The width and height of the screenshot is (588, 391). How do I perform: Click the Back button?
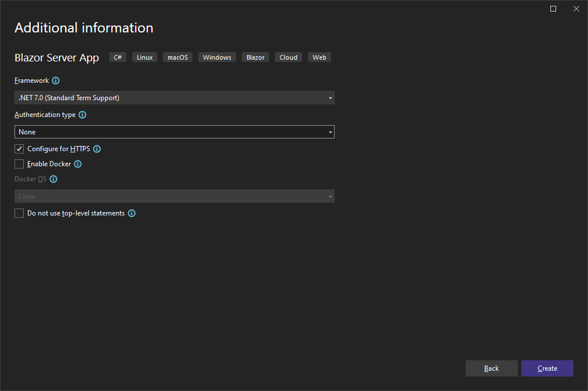[x=492, y=368]
